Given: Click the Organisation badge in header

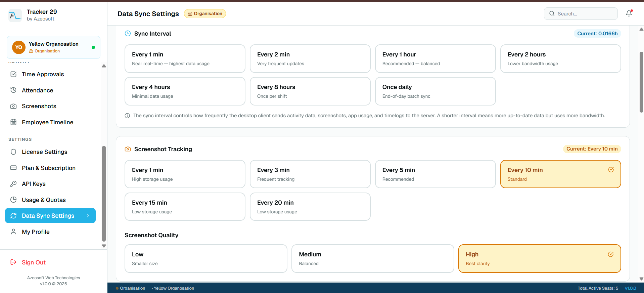Looking at the screenshot, I should pos(205,13).
